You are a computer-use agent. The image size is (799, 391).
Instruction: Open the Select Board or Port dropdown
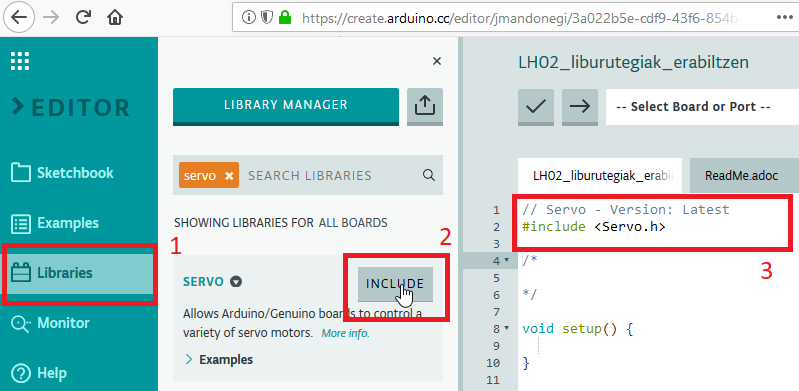702,107
